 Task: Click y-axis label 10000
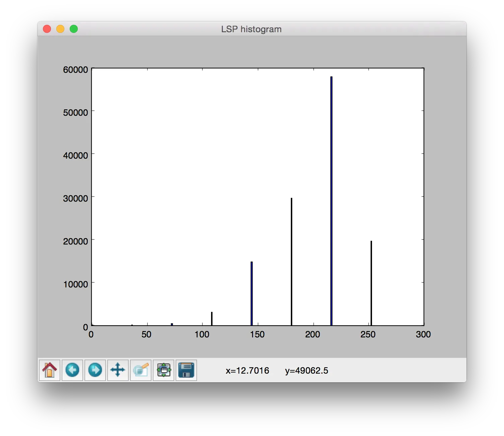click(75, 284)
